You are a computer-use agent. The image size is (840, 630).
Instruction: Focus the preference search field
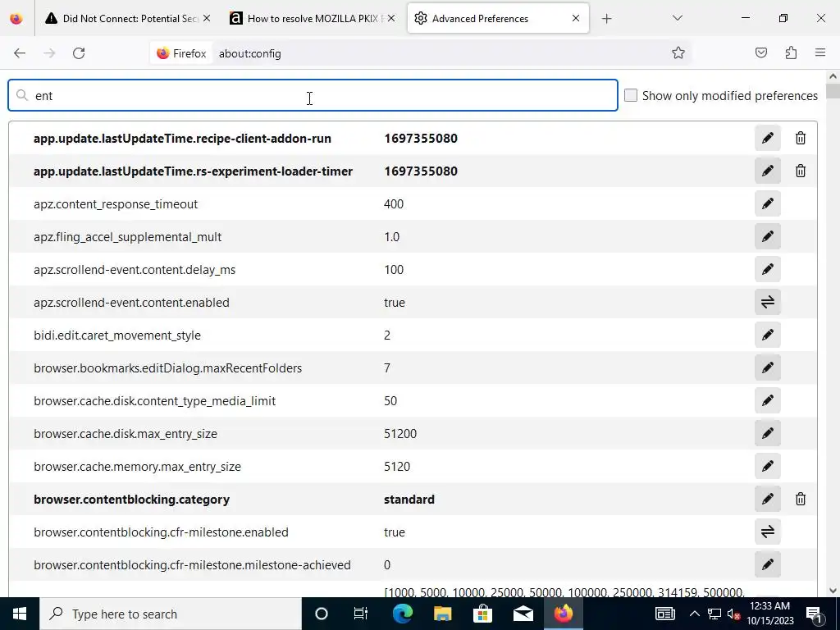pos(313,95)
